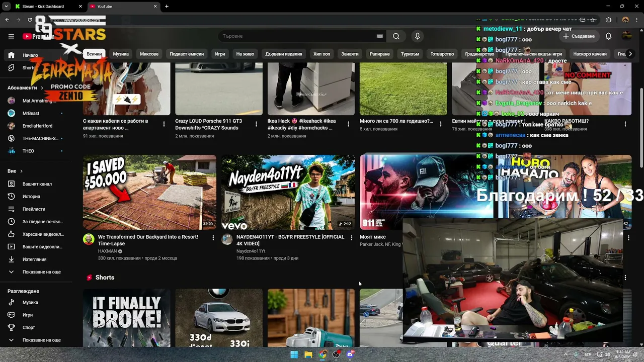
Task: Open options for the NAYDEN4011YT freestyle video
Action: 351,238
